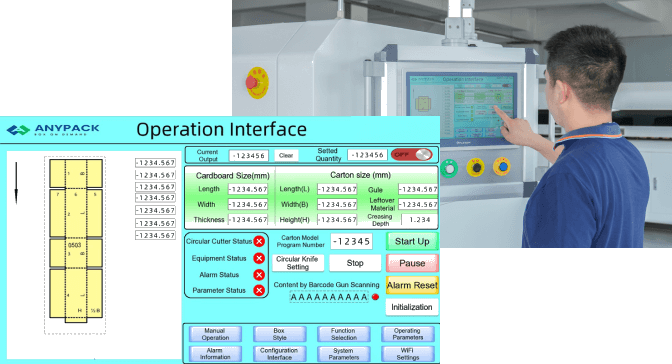The image size is (672, 364).
Task: Click the Circular Cutter Status red X indicator
Action: coord(259,241)
